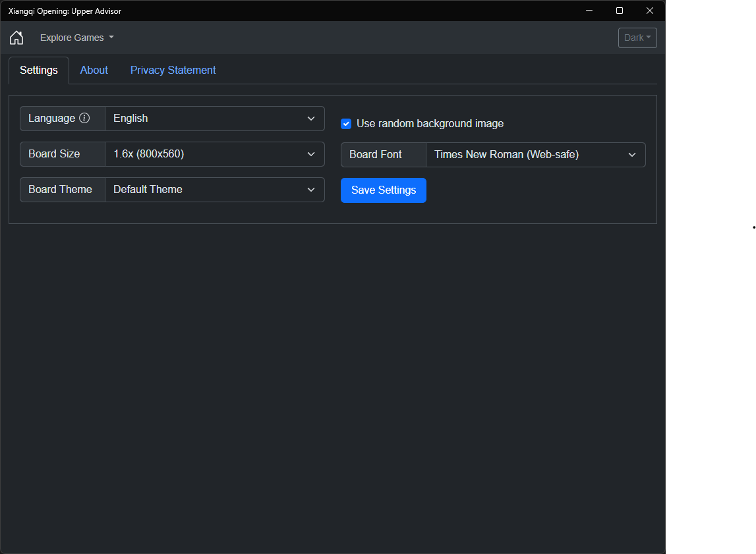Close the Xiangqi window
The width and height of the screenshot is (756, 554).
point(650,11)
